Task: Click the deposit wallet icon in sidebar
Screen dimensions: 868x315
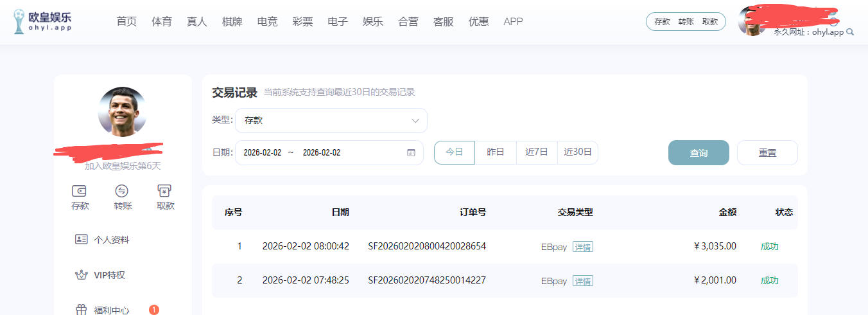Action: [80, 191]
